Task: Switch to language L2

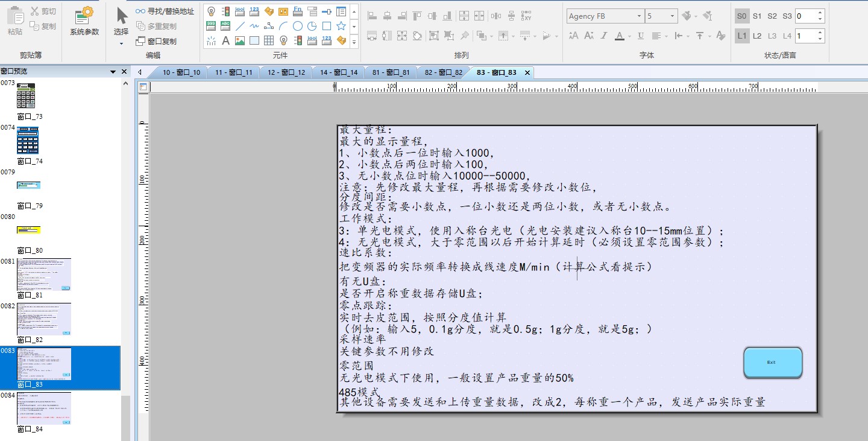Action: pyautogui.click(x=757, y=36)
